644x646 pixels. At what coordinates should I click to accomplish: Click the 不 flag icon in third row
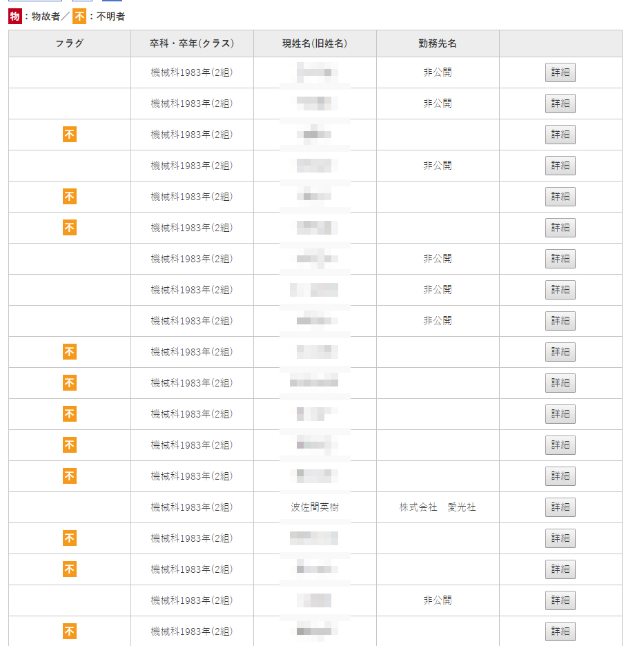coord(70,135)
